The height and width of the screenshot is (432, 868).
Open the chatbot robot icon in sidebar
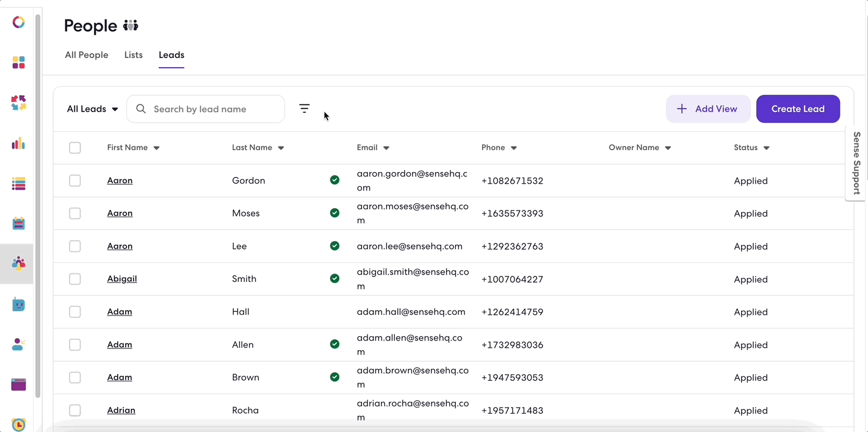point(19,304)
